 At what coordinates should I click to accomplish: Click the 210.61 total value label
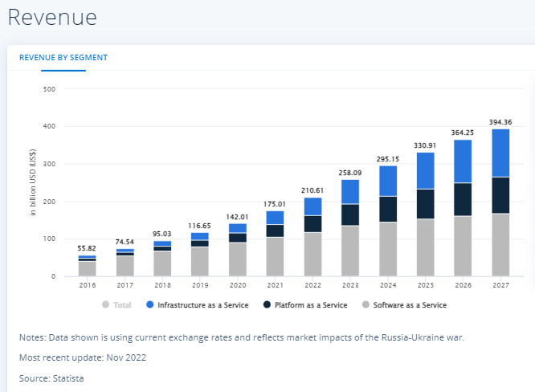pyautogui.click(x=312, y=190)
